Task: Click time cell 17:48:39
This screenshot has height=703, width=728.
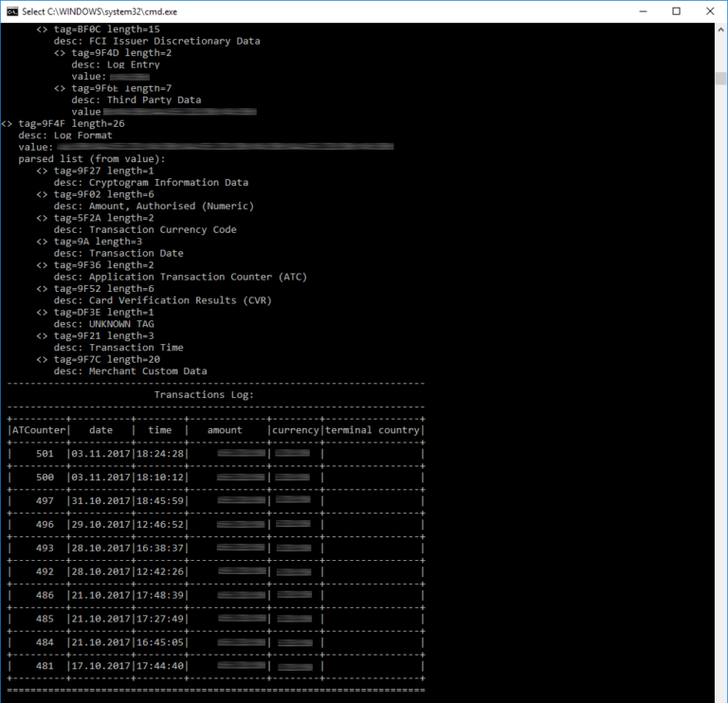Action: pos(160,595)
